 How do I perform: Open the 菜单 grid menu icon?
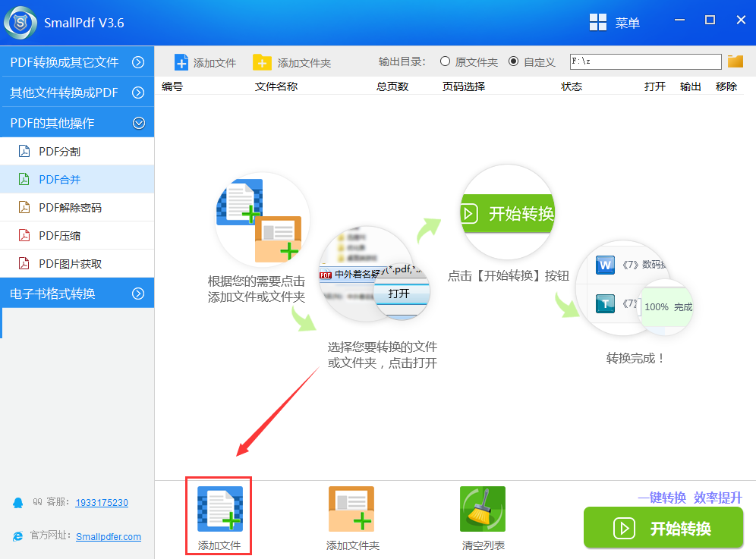tap(598, 22)
